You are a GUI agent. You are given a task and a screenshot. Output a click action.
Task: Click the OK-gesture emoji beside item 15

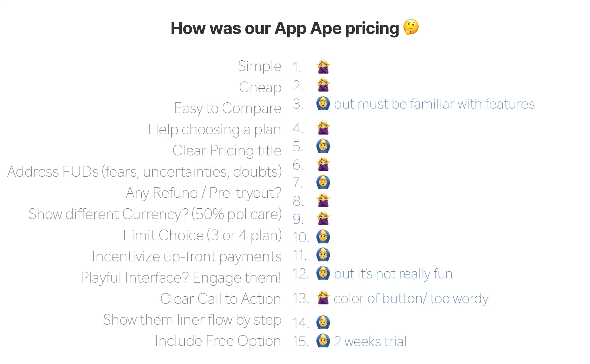323,341
